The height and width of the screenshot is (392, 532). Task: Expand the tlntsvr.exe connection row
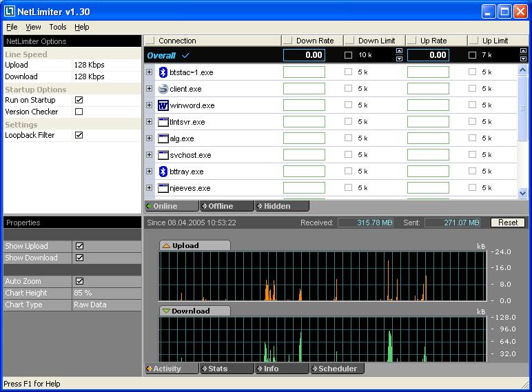coord(149,121)
